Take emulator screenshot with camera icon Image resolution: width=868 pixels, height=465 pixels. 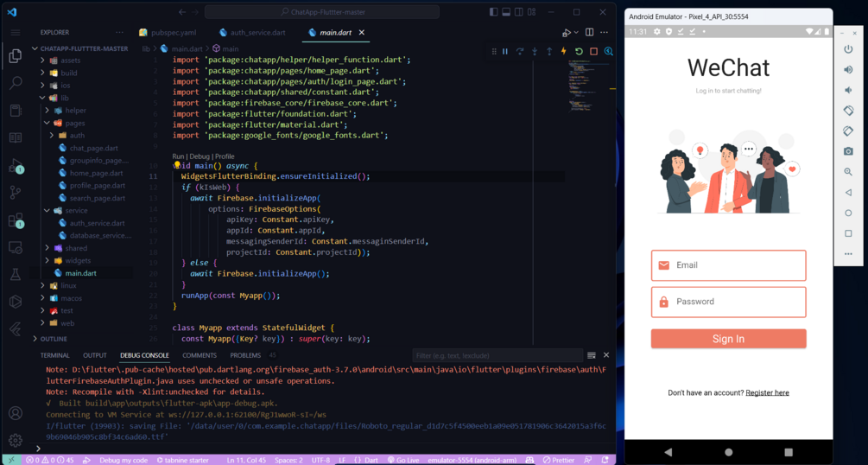(848, 151)
